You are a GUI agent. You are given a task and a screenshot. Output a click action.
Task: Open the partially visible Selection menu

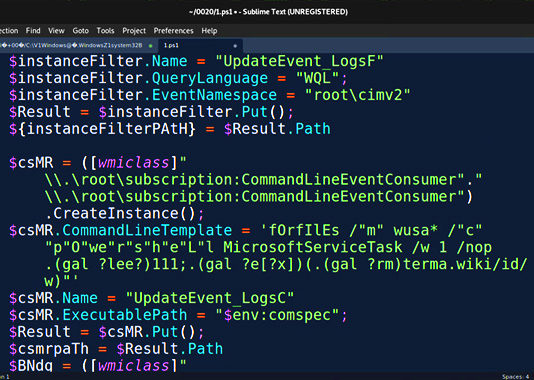coord(9,31)
